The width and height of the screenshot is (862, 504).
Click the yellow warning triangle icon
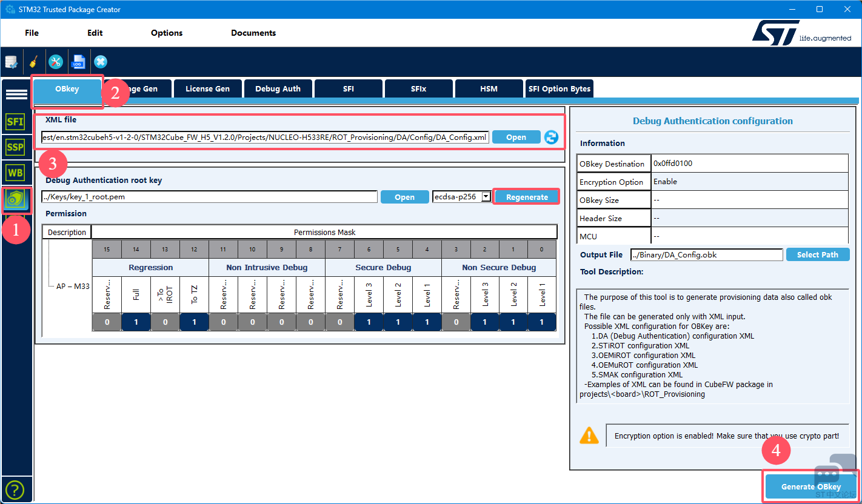coord(589,435)
